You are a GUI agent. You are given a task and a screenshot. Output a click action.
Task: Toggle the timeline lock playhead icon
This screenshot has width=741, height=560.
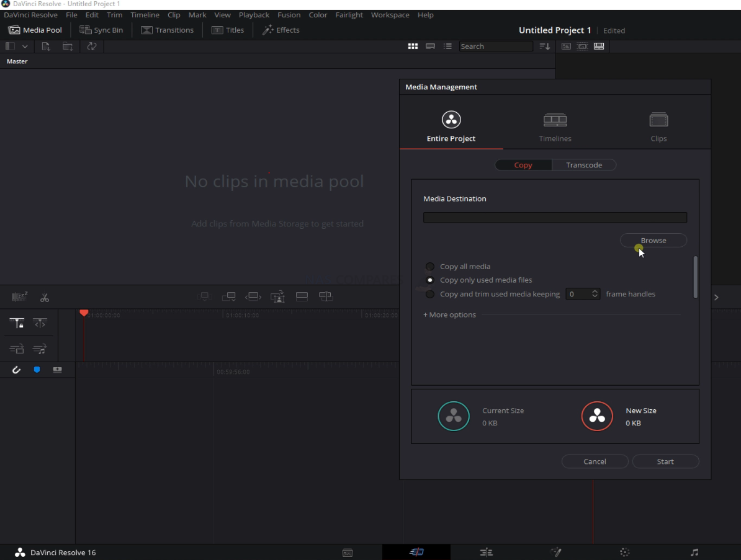coord(17,324)
